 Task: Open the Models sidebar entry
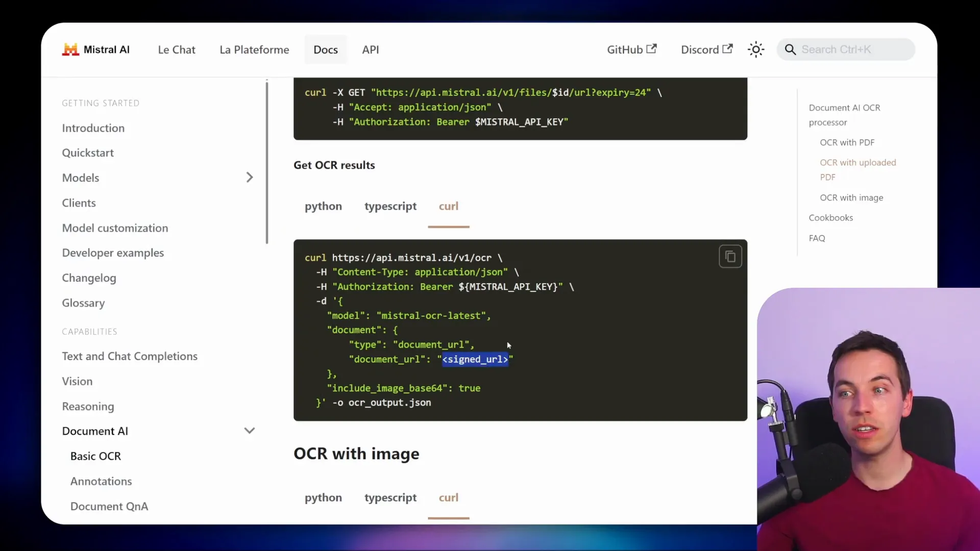pos(81,178)
